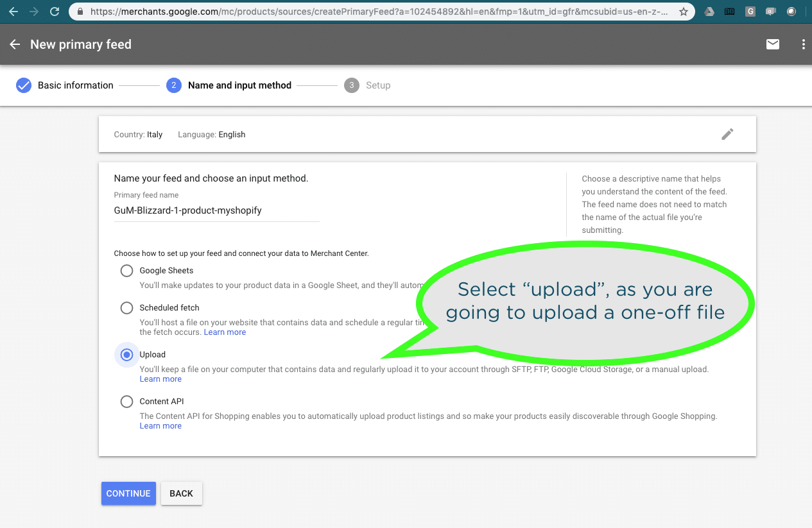Click the browser forward arrow
The height and width of the screenshot is (528, 812).
click(x=34, y=12)
